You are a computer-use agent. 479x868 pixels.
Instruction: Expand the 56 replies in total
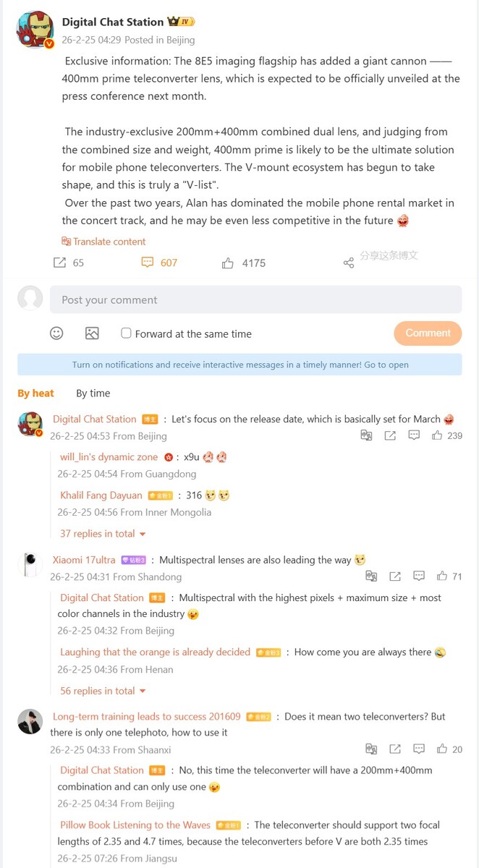coord(103,691)
